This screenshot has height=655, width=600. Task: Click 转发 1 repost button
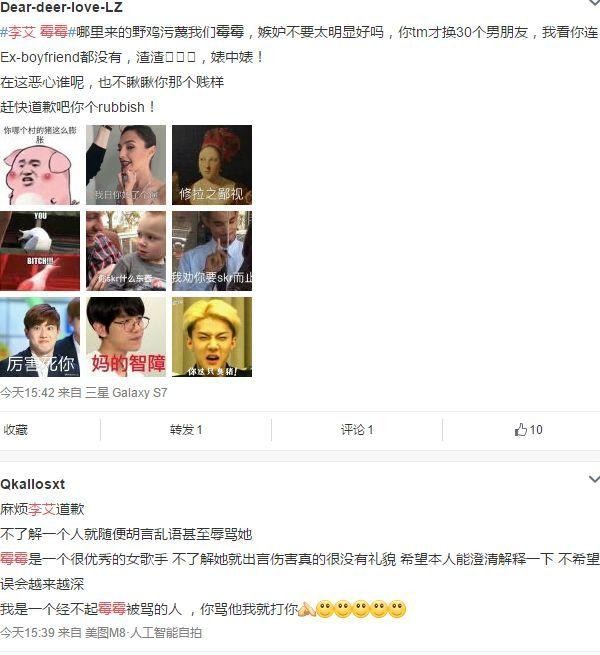[186, 430]
